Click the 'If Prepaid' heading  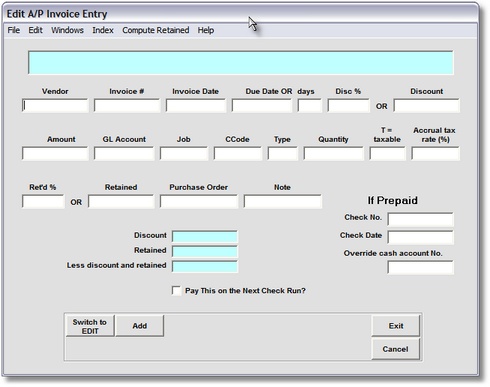(392, 200)
